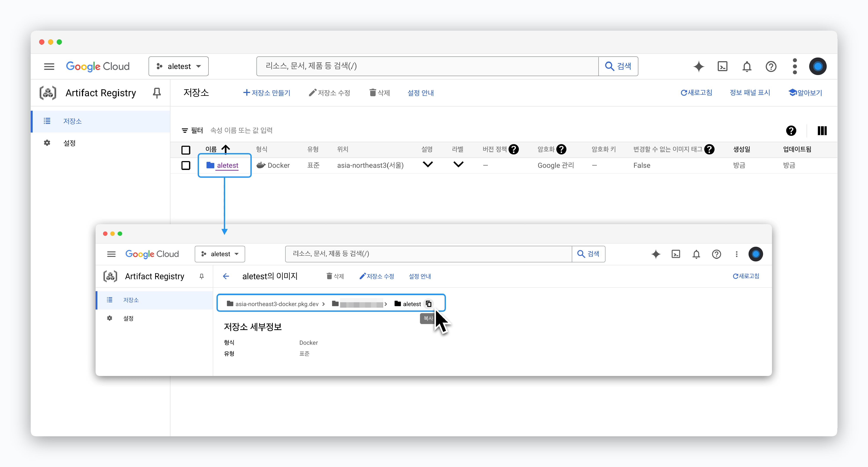Open the three-dot settings menu in main window
The width and height of the screenshot is (868, 467).
[x=795, y=66]
